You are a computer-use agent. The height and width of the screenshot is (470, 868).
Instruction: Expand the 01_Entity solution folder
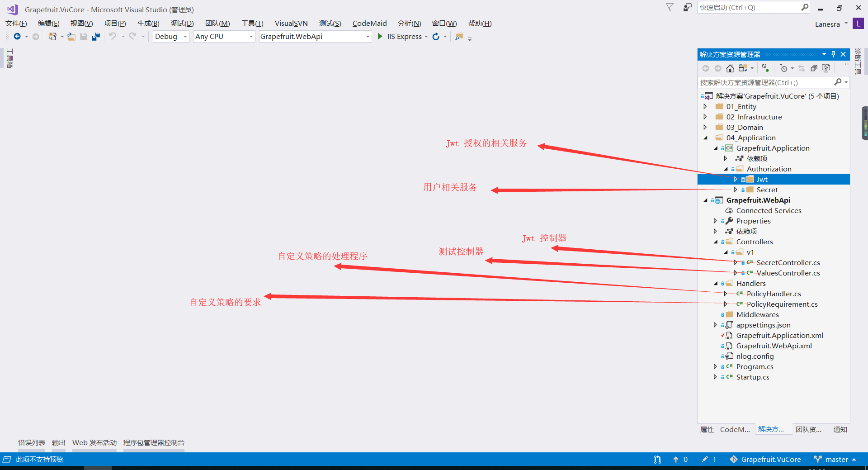click(705, 106)
